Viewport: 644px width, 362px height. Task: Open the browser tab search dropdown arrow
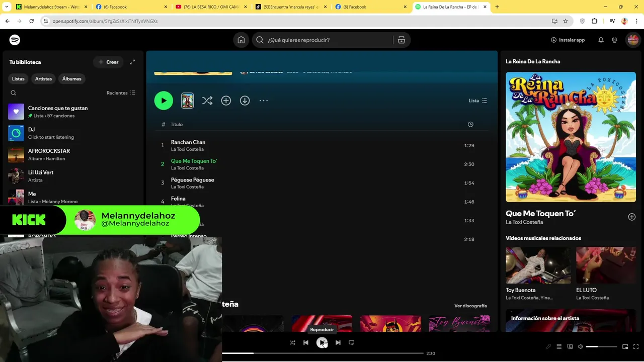click(7, 7)
